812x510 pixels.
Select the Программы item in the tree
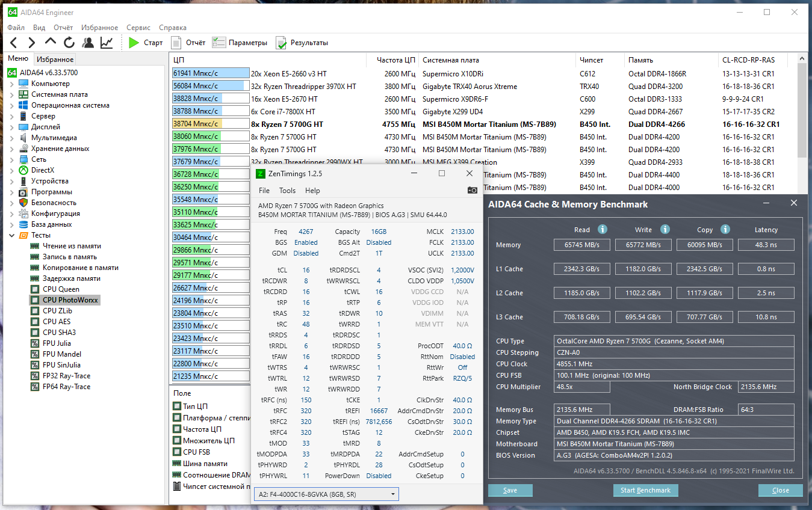pos(52,192)
